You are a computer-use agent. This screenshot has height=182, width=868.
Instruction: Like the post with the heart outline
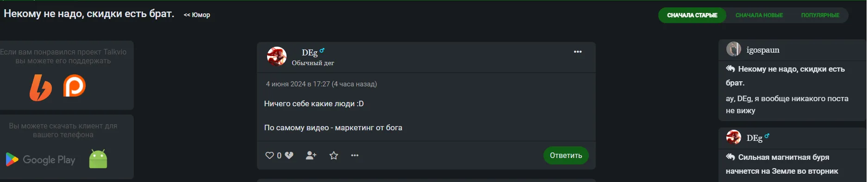click(x=269, y=155)
